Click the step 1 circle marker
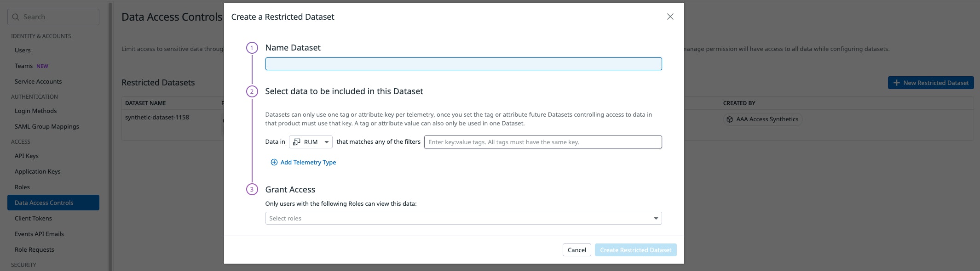Screen dimensions: 980x271 point(252,48)
